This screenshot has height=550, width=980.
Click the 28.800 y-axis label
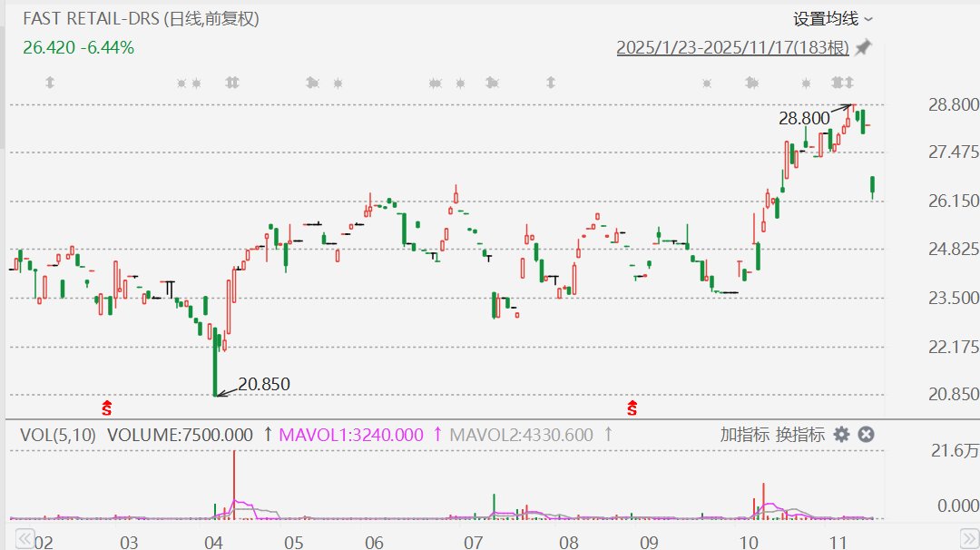(x=953, y=104)
